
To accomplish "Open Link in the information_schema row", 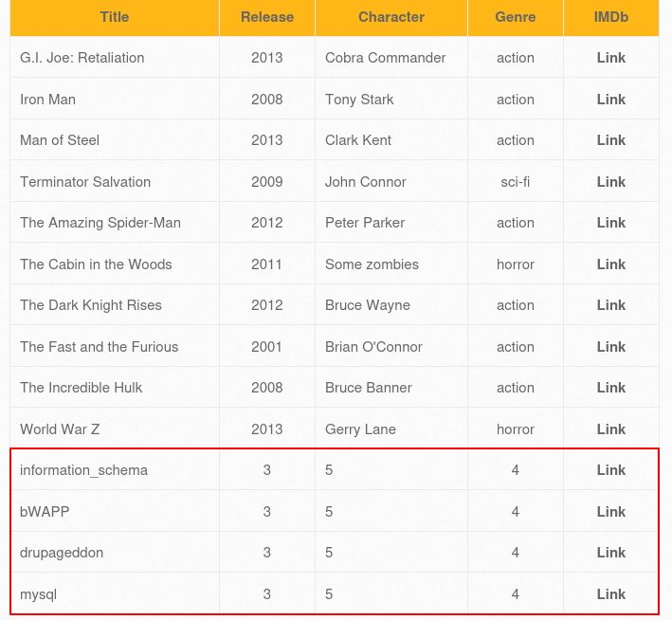I will [610, 470].
